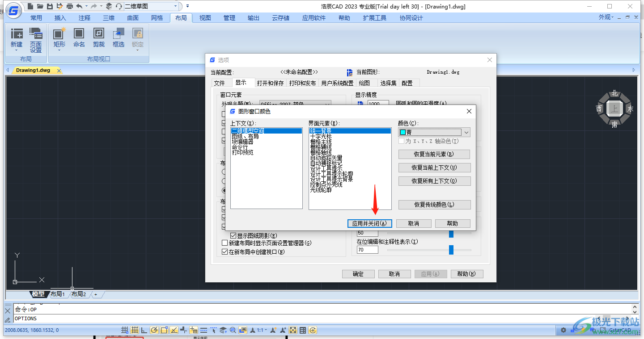Click the 恢复当前元素(R) button
Screen dimensions: 644x339
coord(434,154)
